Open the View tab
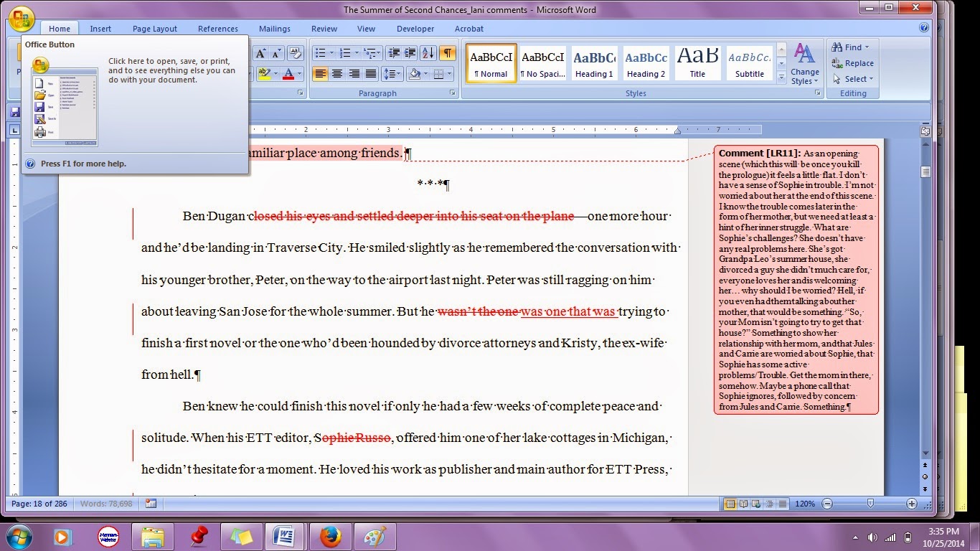This screenshot has height=551, width=980. click(367, 29)
